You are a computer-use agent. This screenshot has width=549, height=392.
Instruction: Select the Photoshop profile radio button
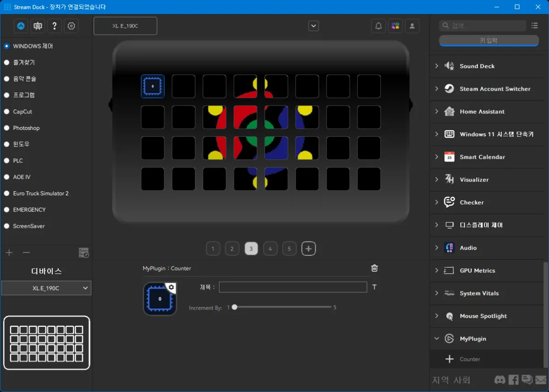point(7,128)
